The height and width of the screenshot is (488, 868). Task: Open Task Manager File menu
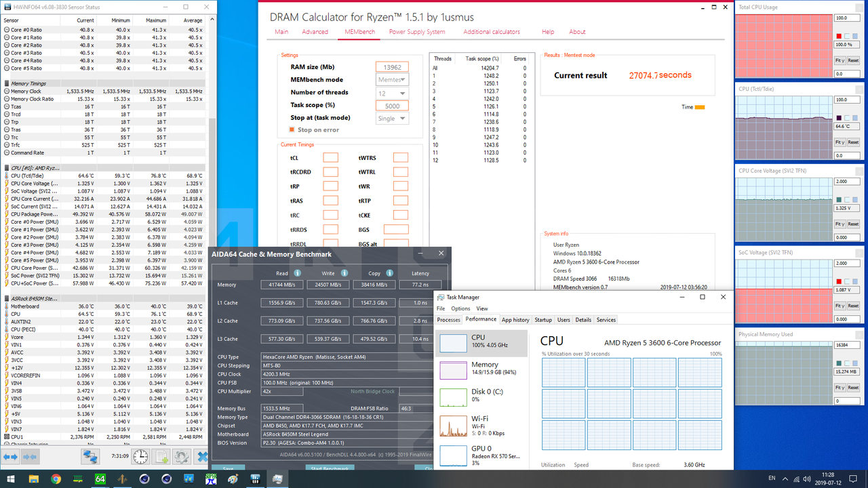[441, 308]
